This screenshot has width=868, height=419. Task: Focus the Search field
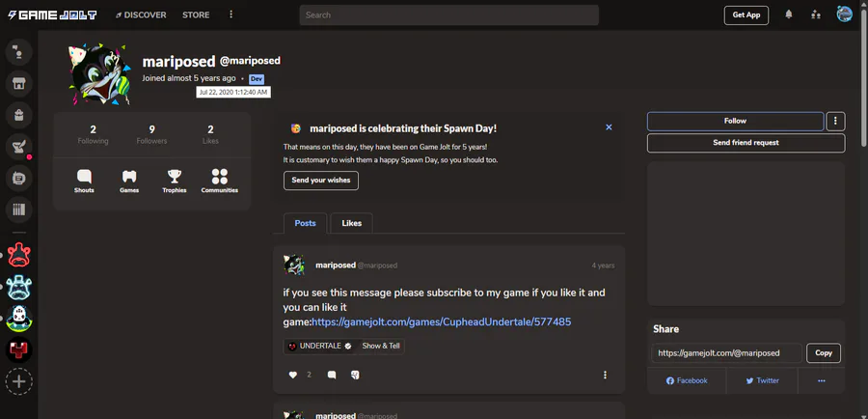coord(448,15)
